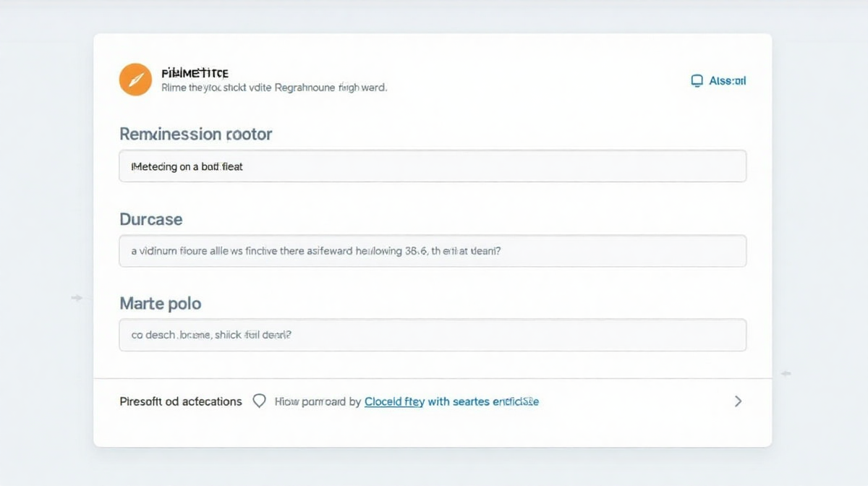Click the Atss:orl link text

[727, 81]
